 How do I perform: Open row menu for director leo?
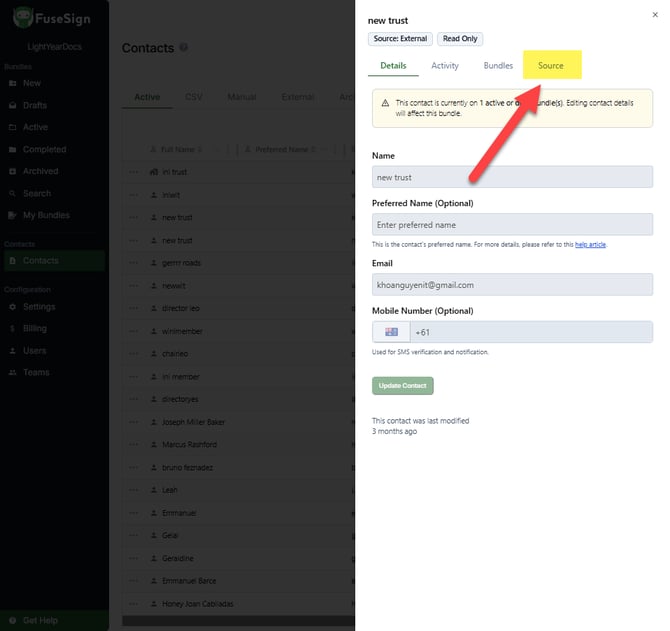tap(133, 308)
